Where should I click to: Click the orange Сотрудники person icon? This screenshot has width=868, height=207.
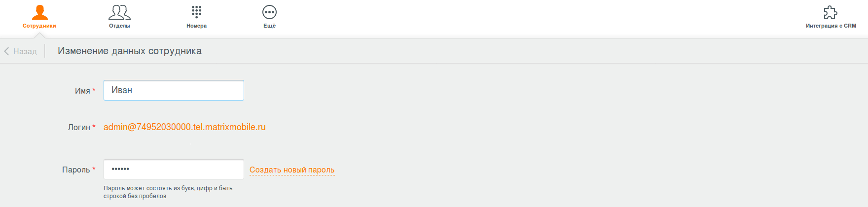click(x=39, y=12)
